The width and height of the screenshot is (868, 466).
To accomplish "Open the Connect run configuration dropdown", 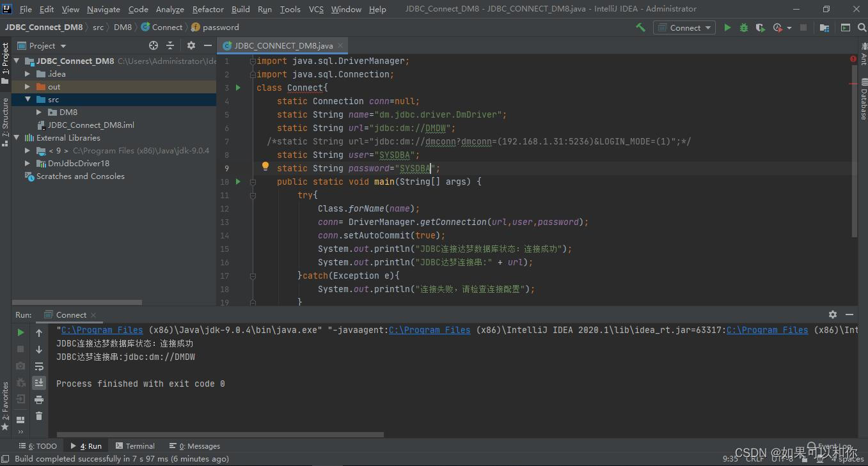I will (x=684, y=27).
